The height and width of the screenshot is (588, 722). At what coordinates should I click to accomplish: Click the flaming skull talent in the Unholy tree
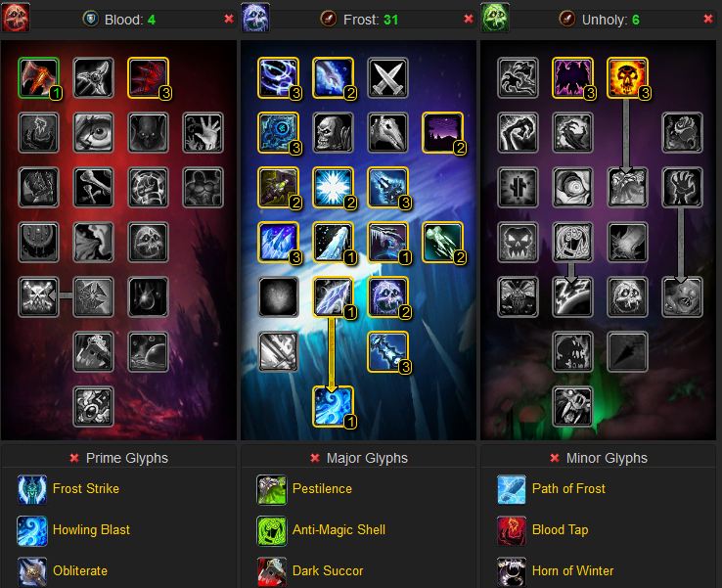click(x=627, y=77)
